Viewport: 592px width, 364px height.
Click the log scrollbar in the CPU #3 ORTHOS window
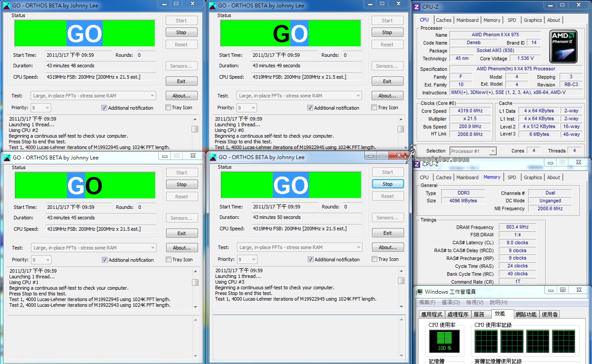point(401,289)
